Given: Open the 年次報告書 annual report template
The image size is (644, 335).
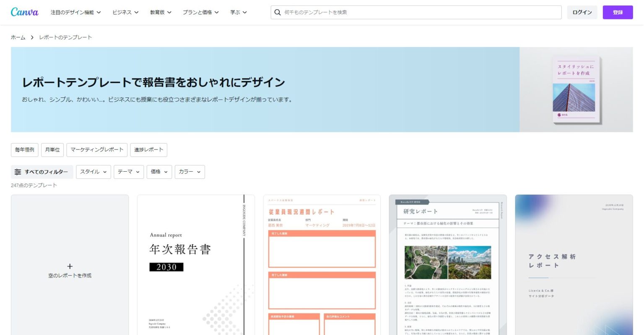Looking at the screenshot, I should click(196, 264).
